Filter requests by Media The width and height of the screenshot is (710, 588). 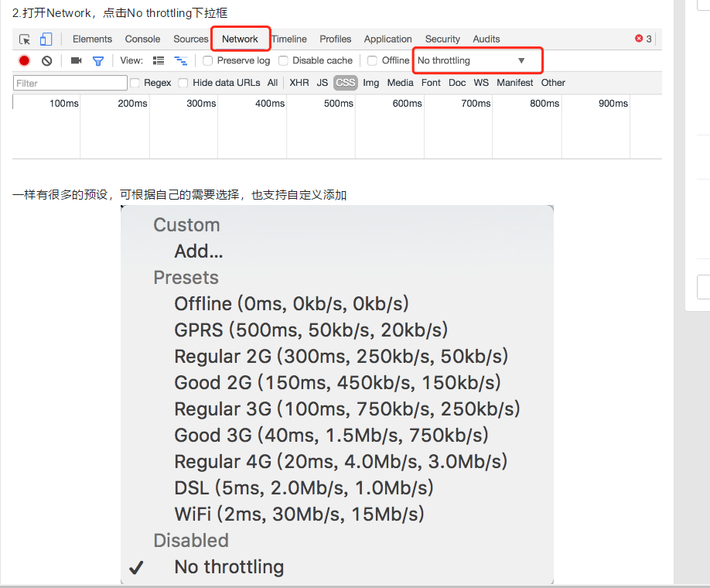(x=401, y=83)
